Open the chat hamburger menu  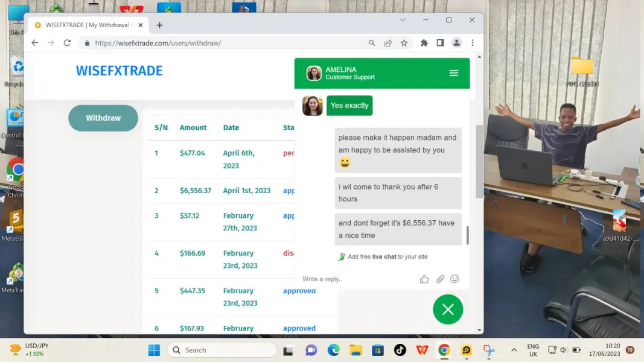pyautogui.click(x=453, y=73)
